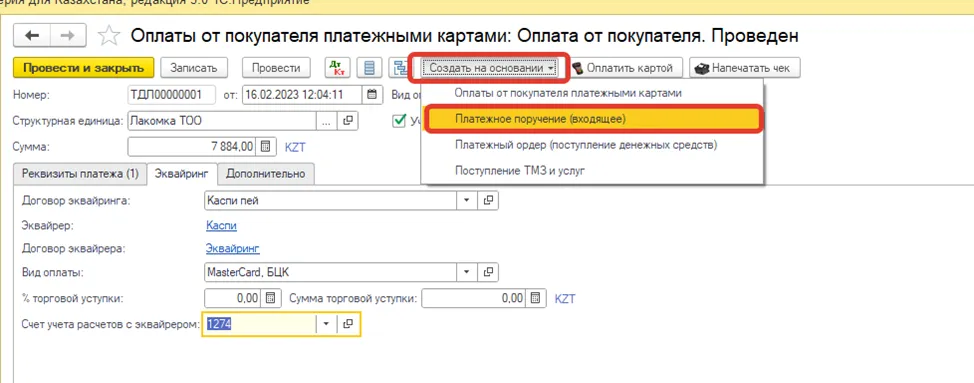Open Структурная единица record with the open icon
This screenshot has height=383, width=974.
tap(348, 120)
